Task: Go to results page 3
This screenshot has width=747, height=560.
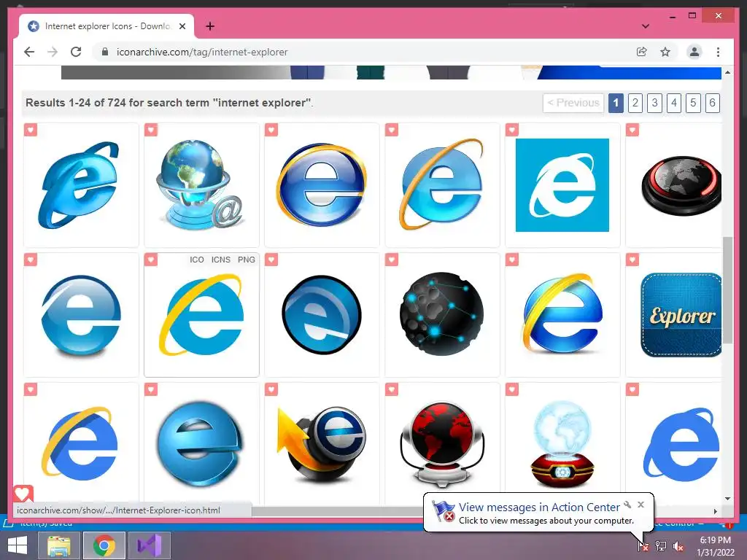Action: click(x=654, y=103)
